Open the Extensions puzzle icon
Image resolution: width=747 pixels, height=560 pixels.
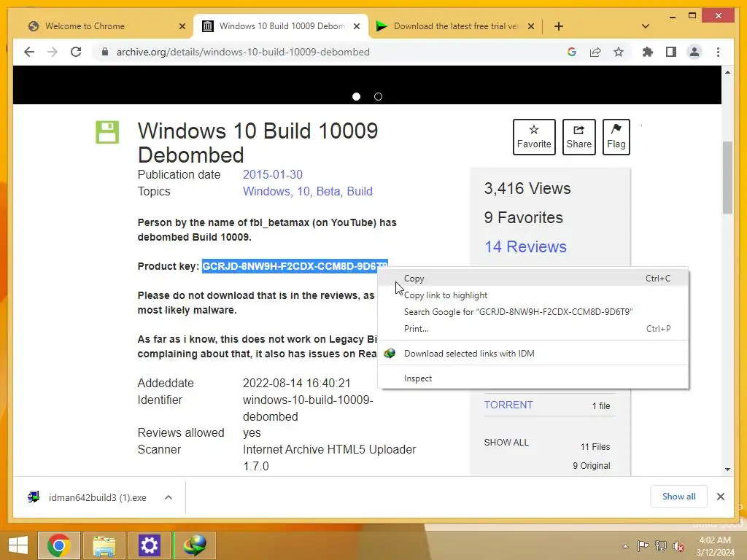click(x=648, y=52)
